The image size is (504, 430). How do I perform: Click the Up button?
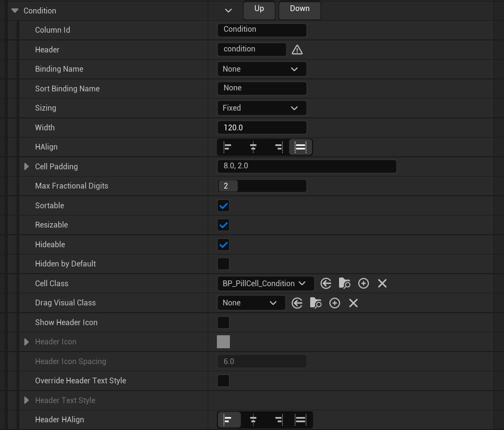(x=259, y=10)
